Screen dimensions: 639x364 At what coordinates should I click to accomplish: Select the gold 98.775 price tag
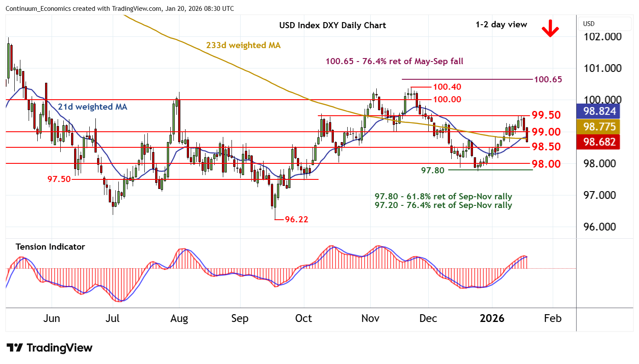(x=599, y=127)
